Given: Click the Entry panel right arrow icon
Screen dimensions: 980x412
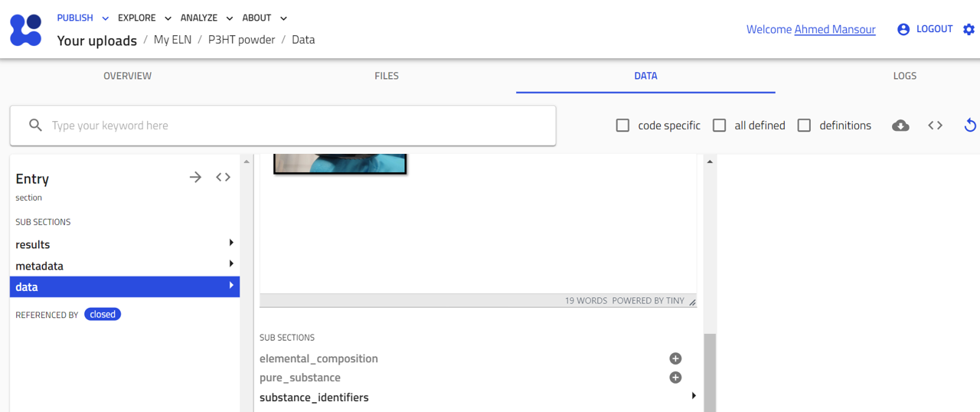Looking at the screenshot, I should tap(196, 178).
